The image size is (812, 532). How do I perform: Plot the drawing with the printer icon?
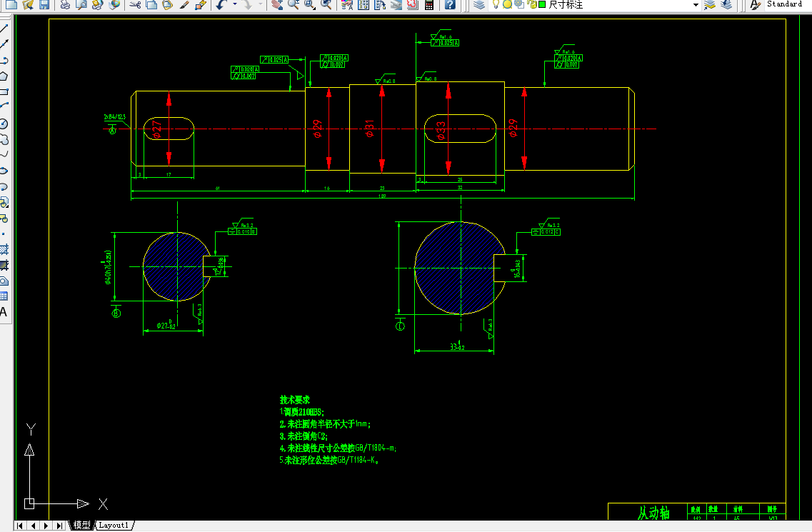pos(65,5)
